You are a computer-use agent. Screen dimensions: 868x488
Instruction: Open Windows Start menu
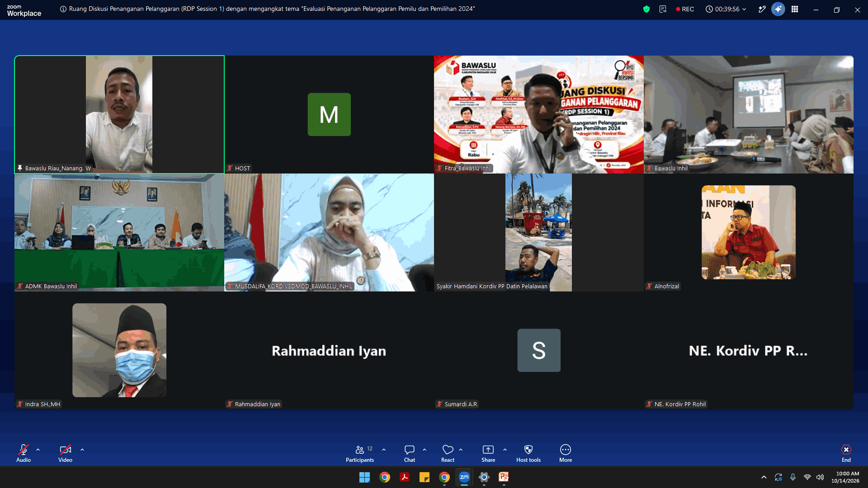[364, 477]
